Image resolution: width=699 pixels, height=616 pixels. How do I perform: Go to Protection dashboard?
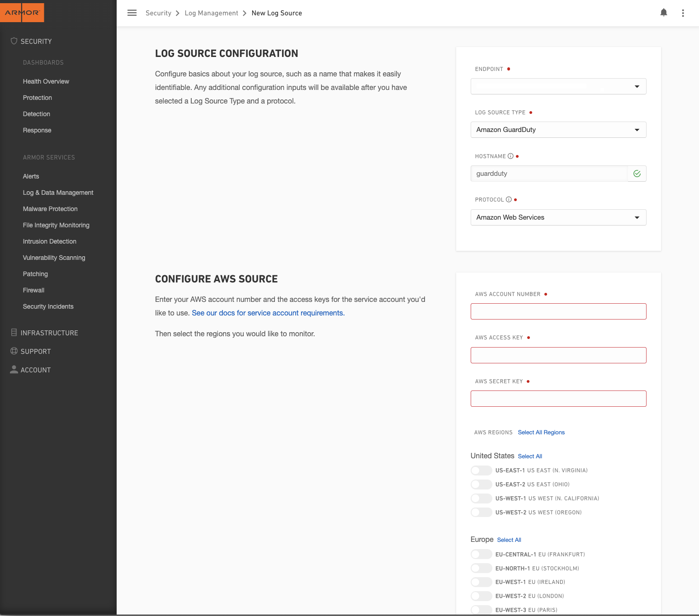pos(38,98)
